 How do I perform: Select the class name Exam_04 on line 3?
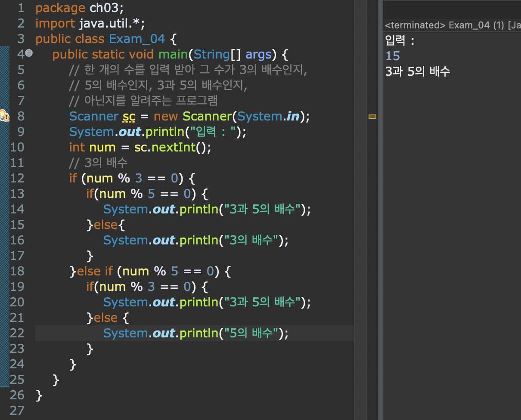[137, 39]
